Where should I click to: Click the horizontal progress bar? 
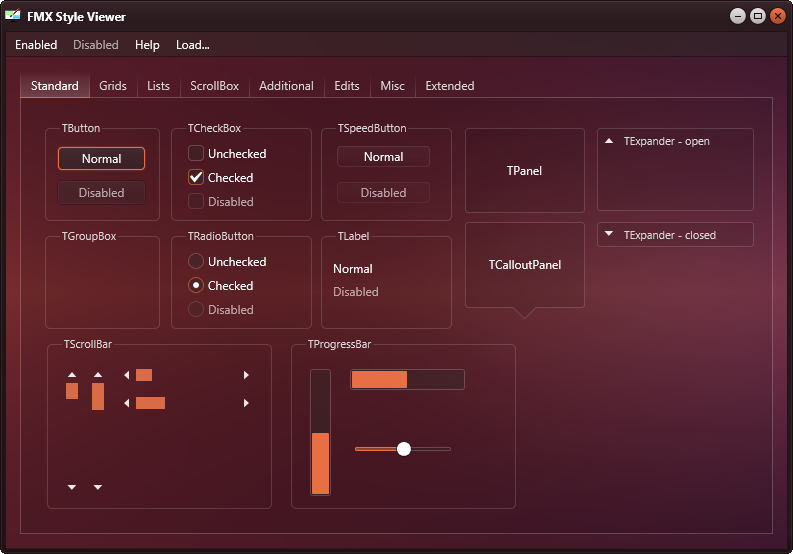(x=407, y=379)
